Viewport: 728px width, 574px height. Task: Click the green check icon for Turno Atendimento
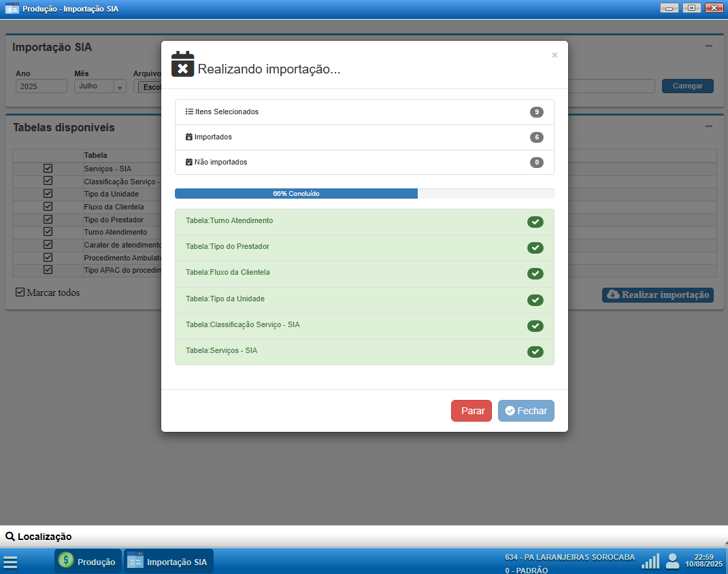point(535,222)
